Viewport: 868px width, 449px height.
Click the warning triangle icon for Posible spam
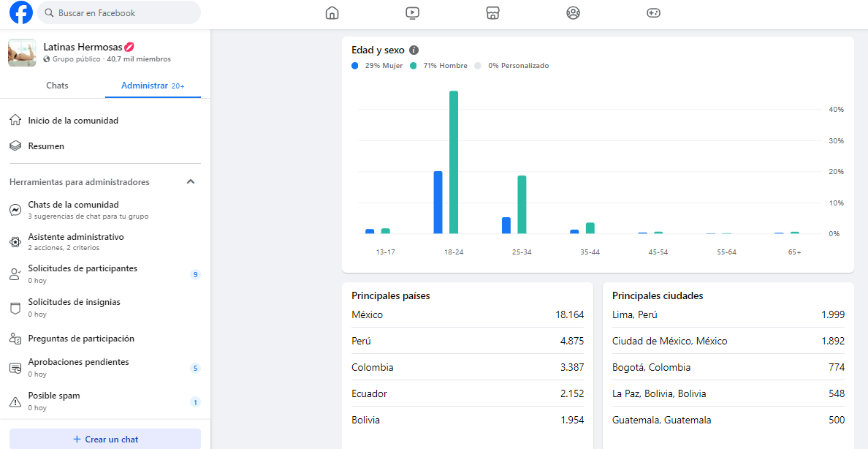(x=15, y=402)
